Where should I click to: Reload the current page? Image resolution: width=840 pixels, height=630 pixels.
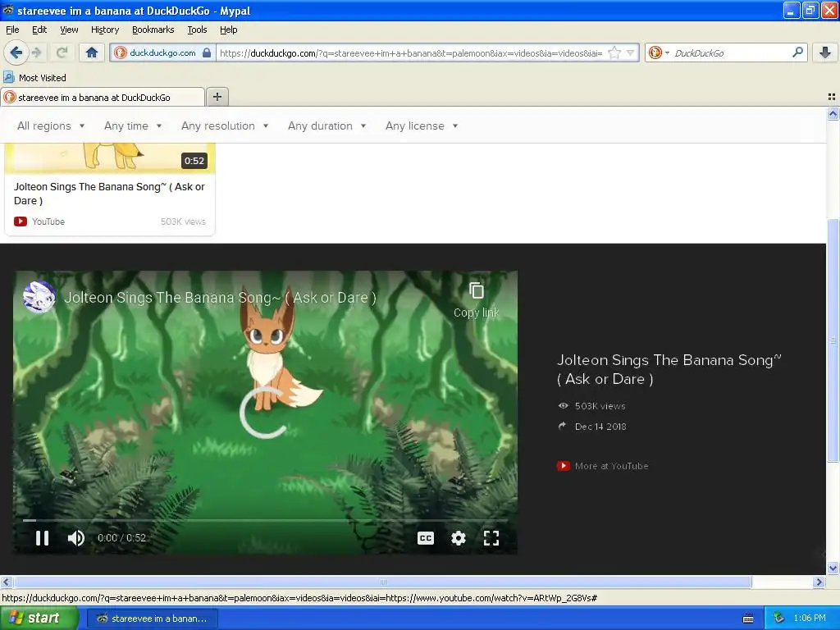pos(62,52)
